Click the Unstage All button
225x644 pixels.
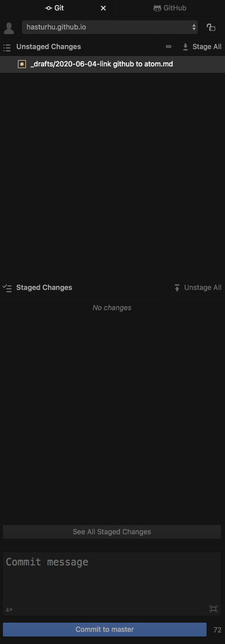pyautogui.click(x=197, y=288)
